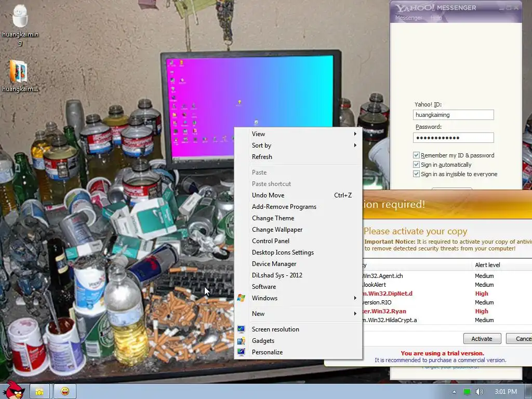Open the first pinned taskbar icon

coord(39,392)
